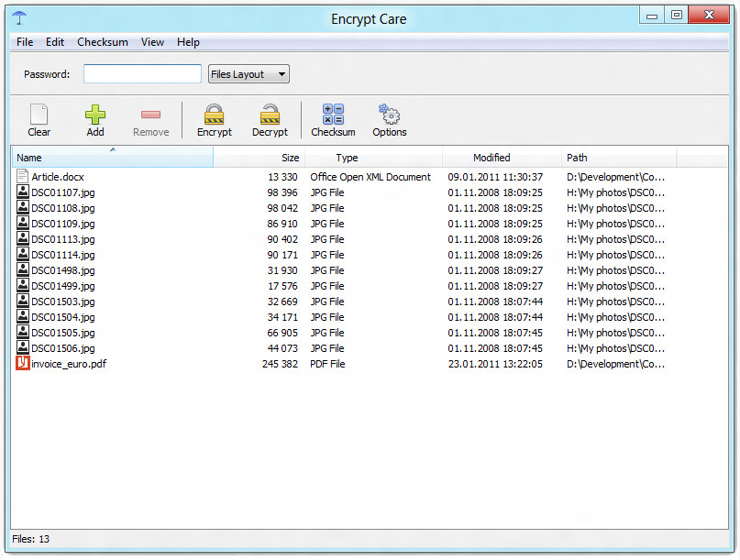Encrypt files using the locked padlock icon
Viewport: 740px width, 560px height.
pyautogui.click(x=215, y=115)
